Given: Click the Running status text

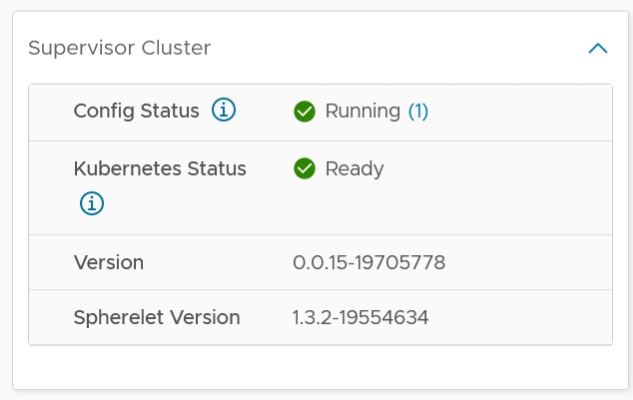Looking at the screenshot, I should click(x=363, y=112).
